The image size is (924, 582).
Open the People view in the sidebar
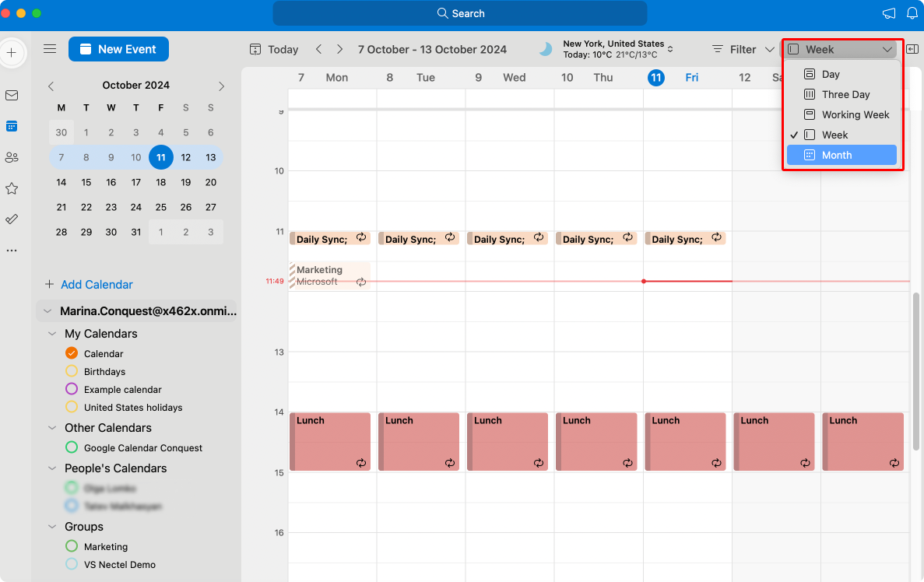[x=12, y=157]
